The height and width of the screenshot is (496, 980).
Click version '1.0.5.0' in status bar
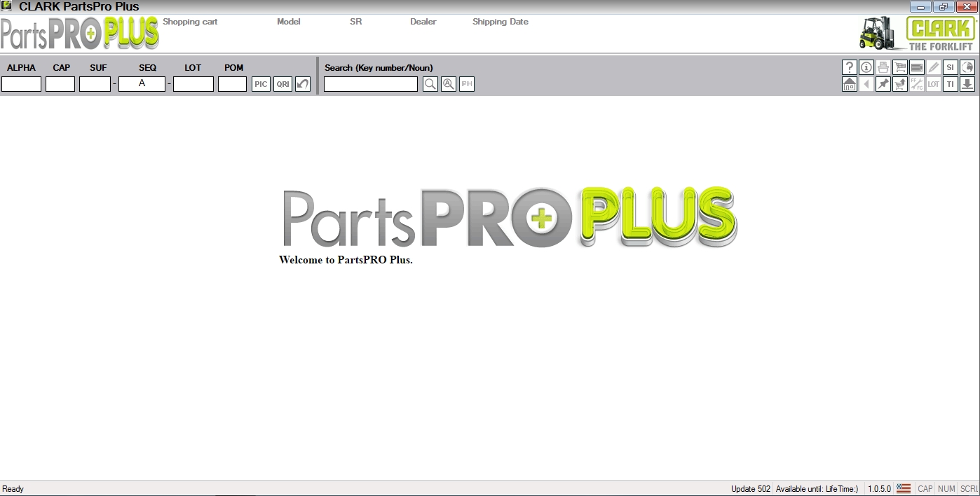880,489
